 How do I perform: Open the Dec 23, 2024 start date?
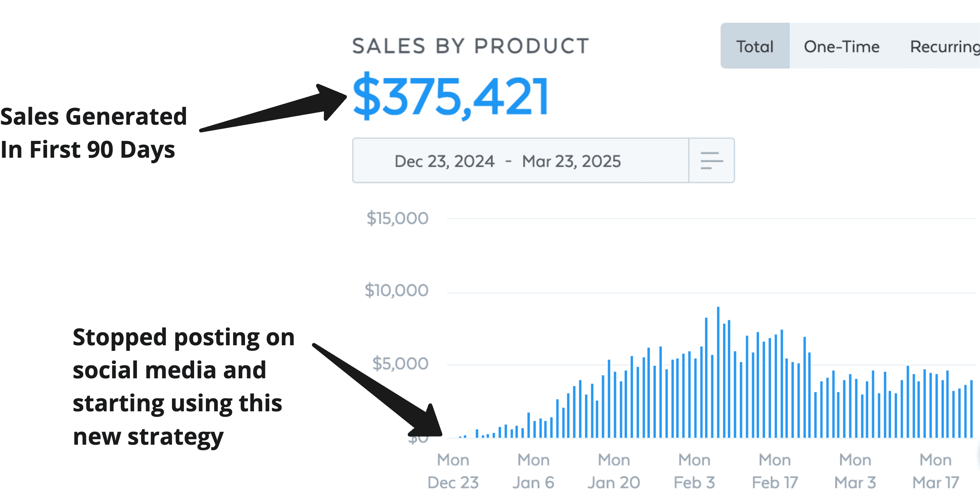pos(444,161)
